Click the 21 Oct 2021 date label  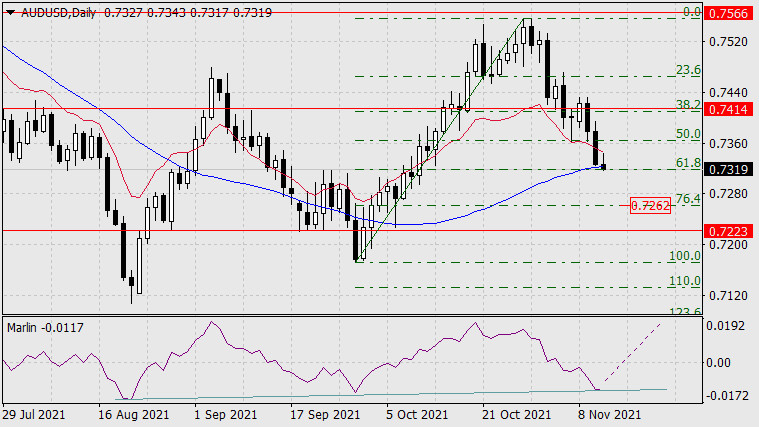pos(516,415)
